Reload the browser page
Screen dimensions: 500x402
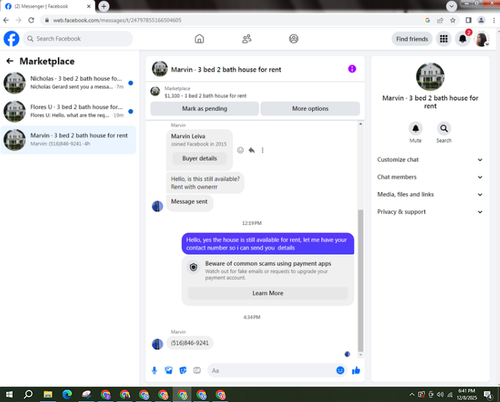[31, 20]
